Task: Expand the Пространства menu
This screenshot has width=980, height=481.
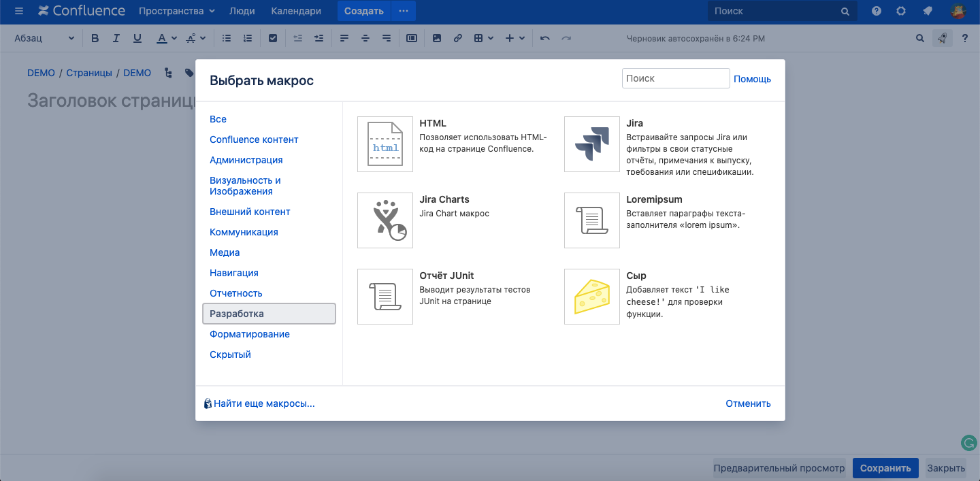Action: pos(177,11)
